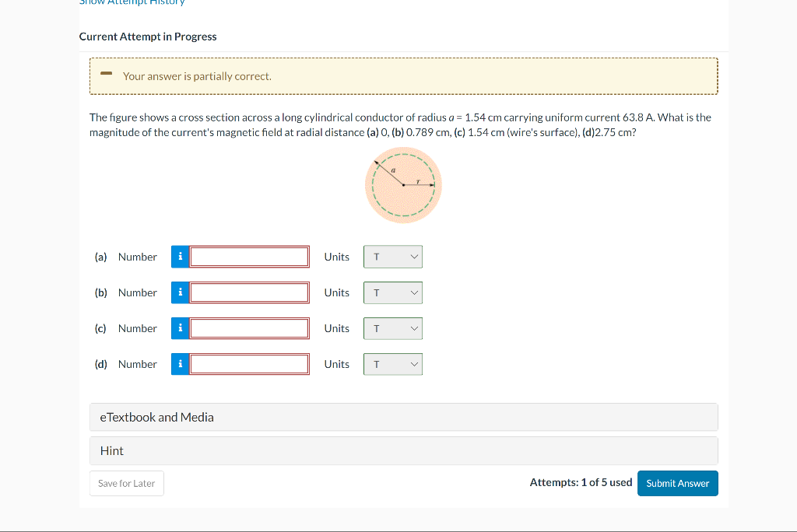Open the units dropdown for part (b)

(393, 292)
